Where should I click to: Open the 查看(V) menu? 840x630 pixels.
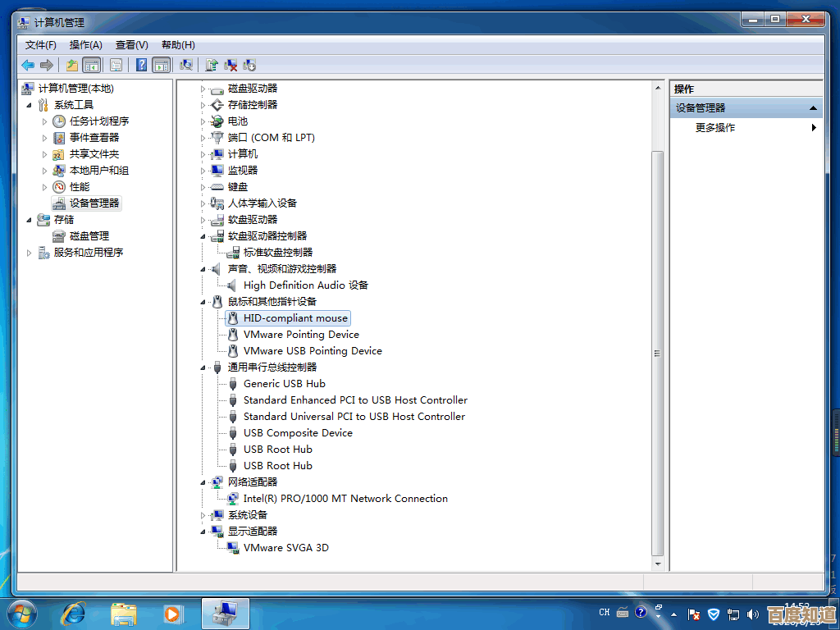[131, 45]
